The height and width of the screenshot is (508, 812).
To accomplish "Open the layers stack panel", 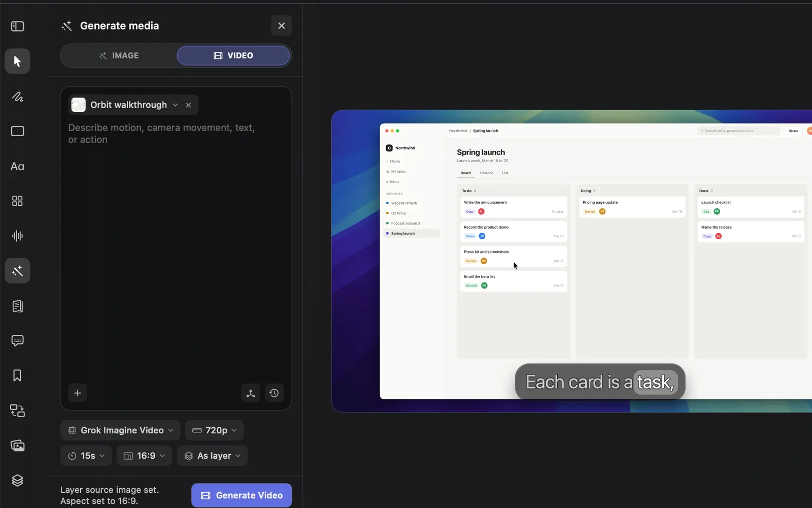I will [17, 480].
